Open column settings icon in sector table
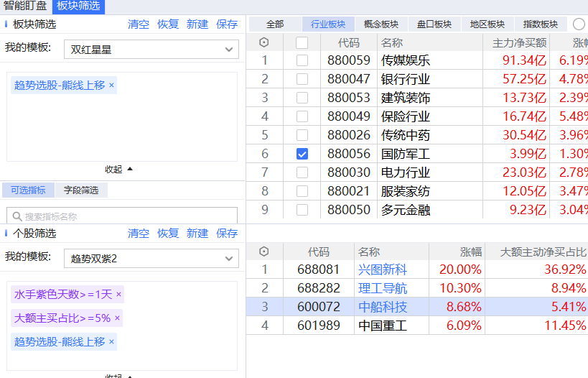588x378 pixels. click(264, 42)
